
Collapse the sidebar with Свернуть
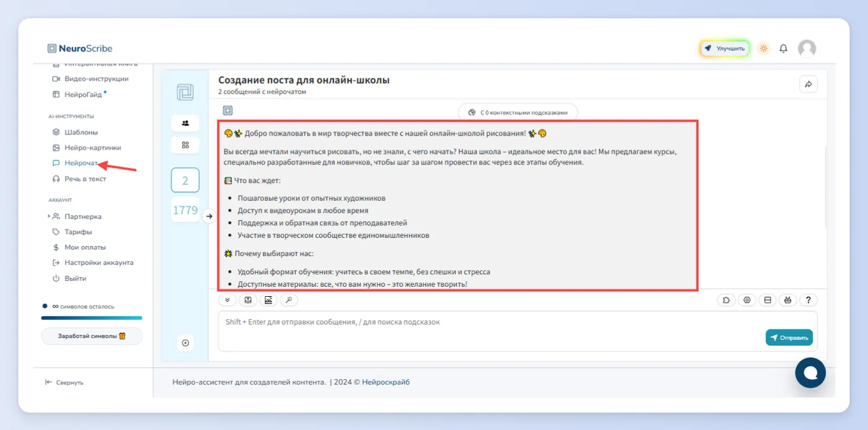64,382
